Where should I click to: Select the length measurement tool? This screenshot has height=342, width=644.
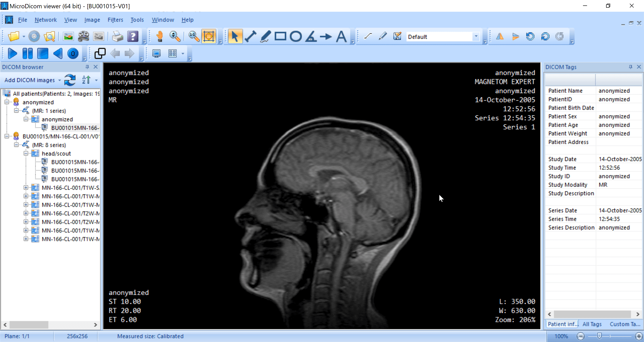click(251, 36)
